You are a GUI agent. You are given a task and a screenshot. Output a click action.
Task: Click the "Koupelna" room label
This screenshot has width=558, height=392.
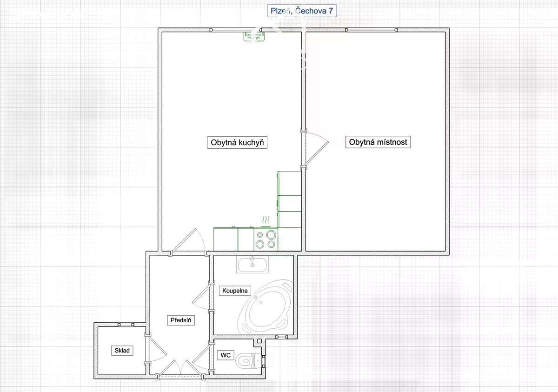[235, 291]
